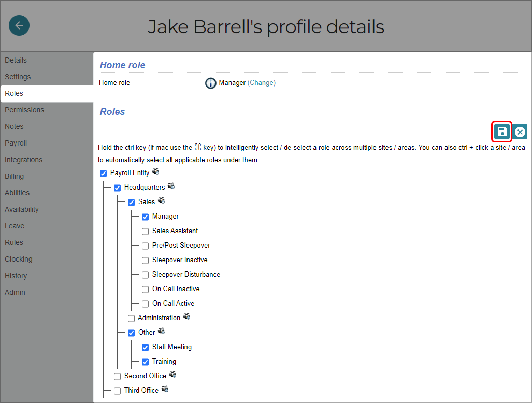The height and width of the screenshot is (403, 532).
Task: Uncheck the Staff Meeting checkbox
Action: pos(145,348)
